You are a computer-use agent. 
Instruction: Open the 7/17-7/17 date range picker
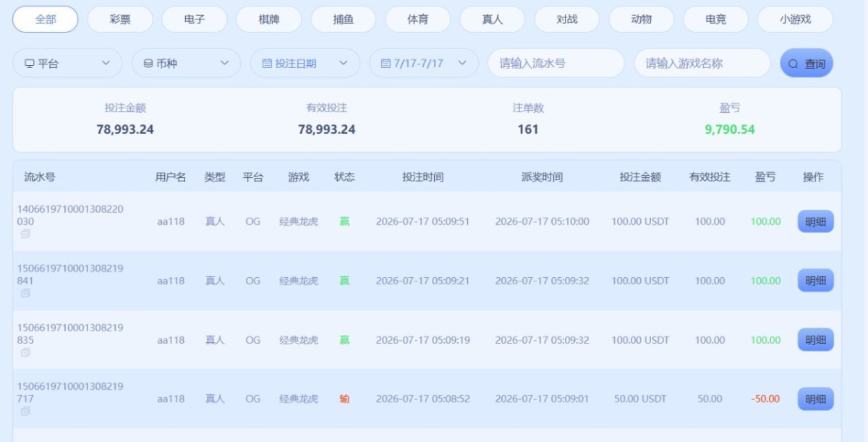(x=424, y=63)
